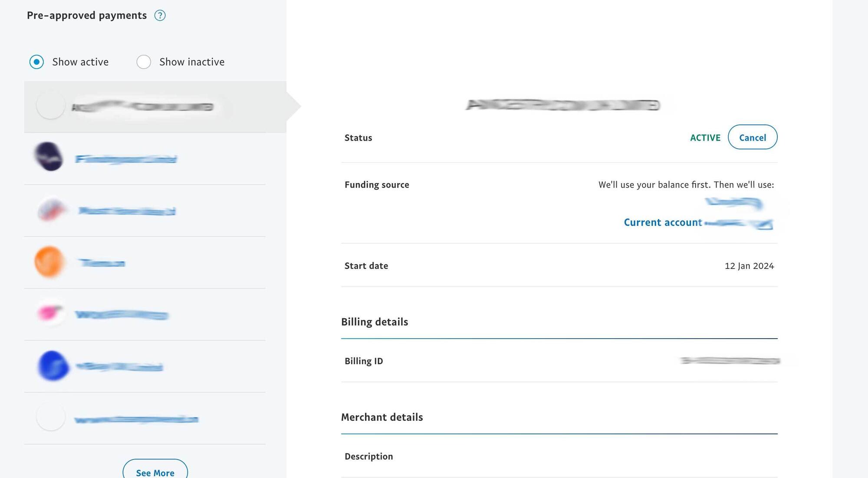Select the orange merchant avatar
This screenshot has height=478, width=868.
[x=49, y=262]
